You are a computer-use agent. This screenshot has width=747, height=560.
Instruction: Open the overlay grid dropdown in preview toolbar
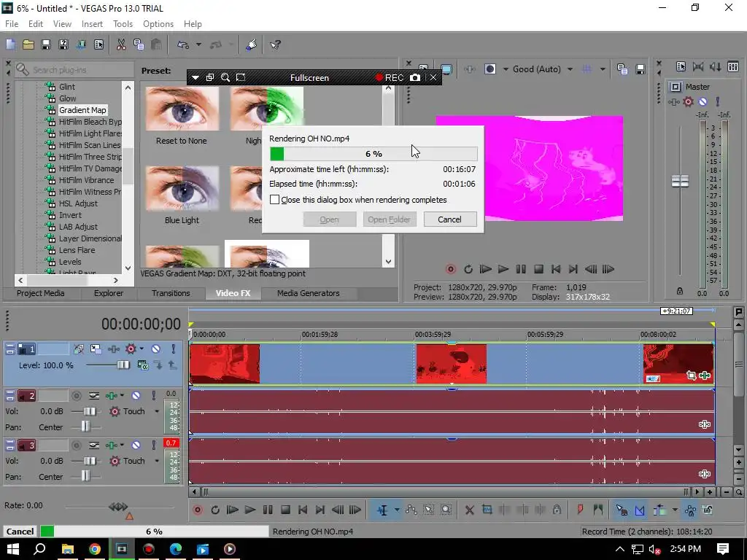tap(603, 69)
